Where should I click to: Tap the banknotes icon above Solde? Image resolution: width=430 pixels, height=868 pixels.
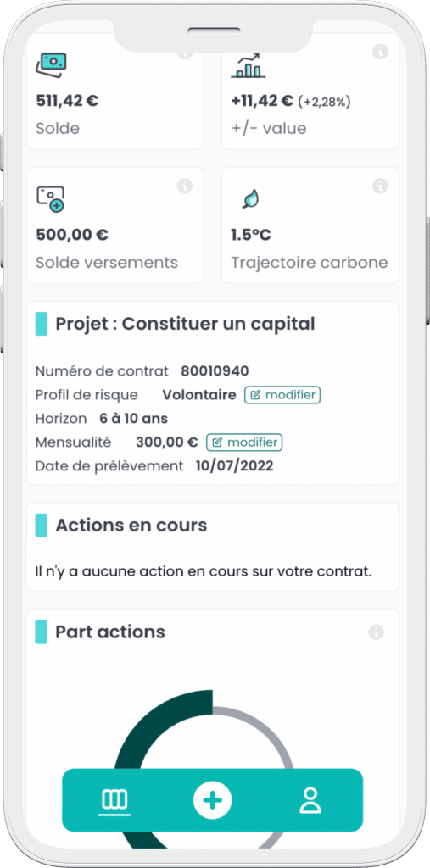[51, 64]
